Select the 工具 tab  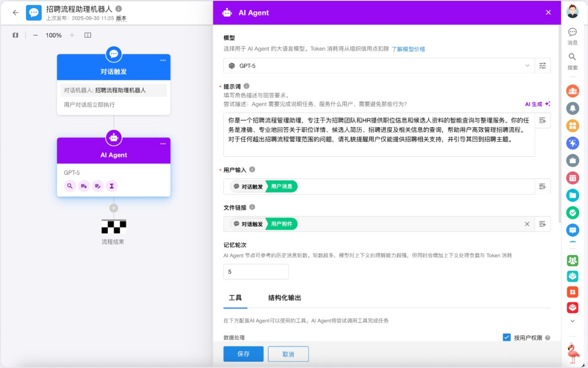coord(235,297)
